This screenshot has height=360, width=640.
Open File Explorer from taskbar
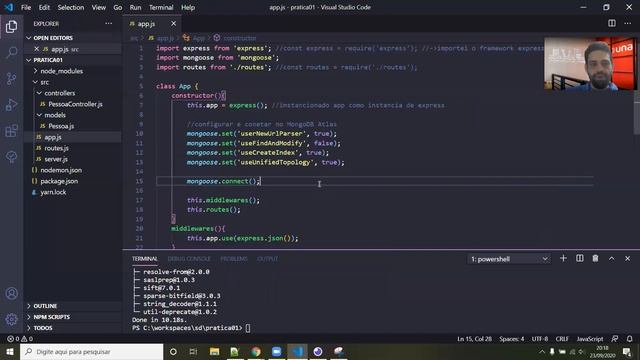click(214, 351)
